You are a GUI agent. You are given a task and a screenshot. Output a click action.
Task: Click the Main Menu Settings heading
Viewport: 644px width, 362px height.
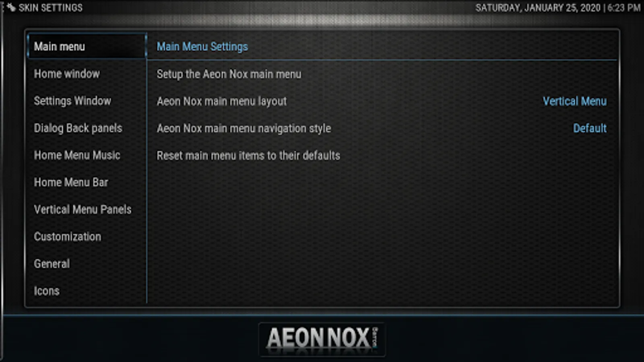point(202,47)
